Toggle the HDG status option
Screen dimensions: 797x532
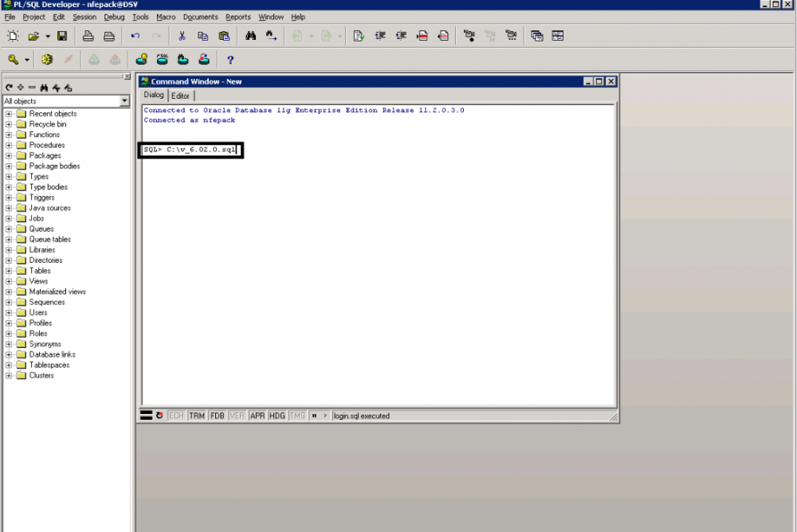pyautogui.click(x=277, y=416)
